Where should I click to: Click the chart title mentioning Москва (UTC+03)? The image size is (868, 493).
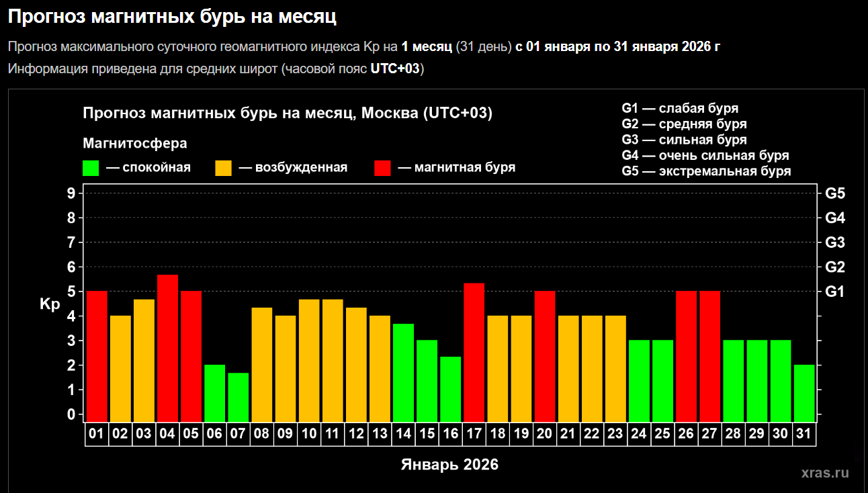point(288,113)
